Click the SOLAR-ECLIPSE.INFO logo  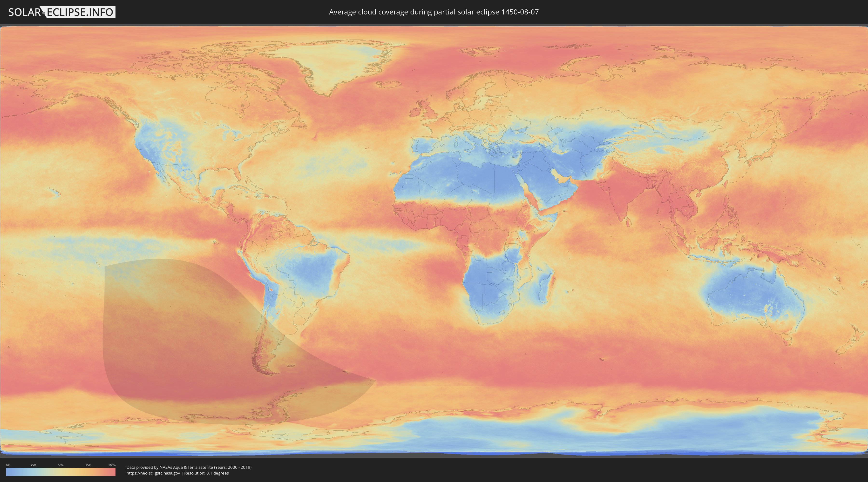click(61, 12)
